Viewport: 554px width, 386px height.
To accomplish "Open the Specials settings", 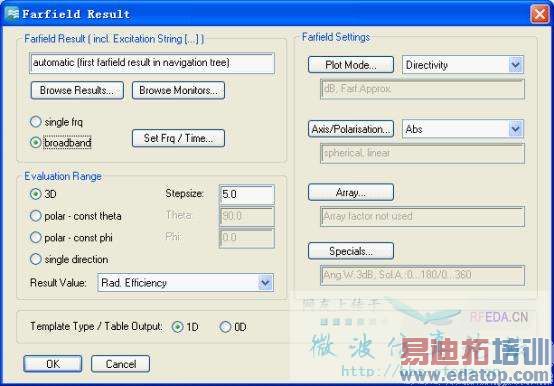I will [351, 251].
